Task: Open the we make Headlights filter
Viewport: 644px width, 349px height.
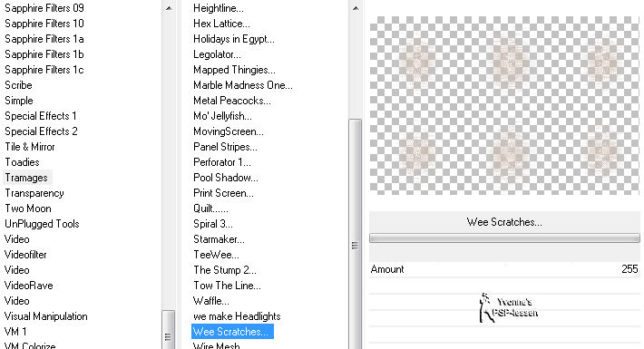Action: click(x=237, y=316)
